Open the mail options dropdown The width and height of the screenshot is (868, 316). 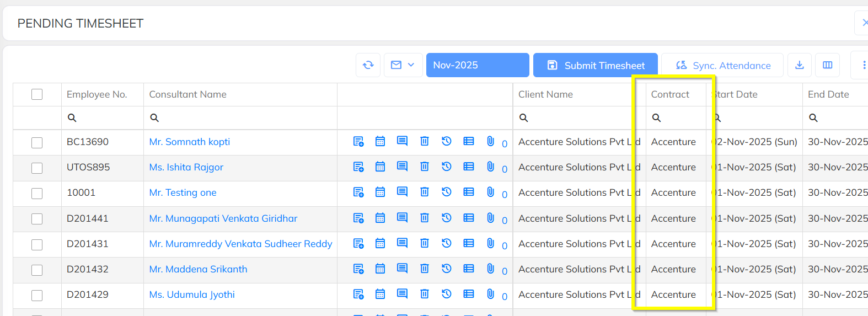tap(403, 65)
